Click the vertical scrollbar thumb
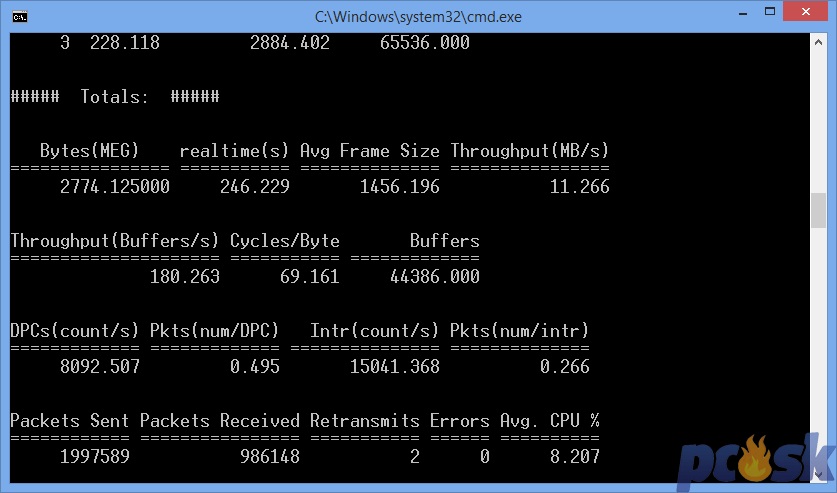Image resolution: width=837 pixels, height=493 pixels. pyautogui.click(x=818, y=211)
